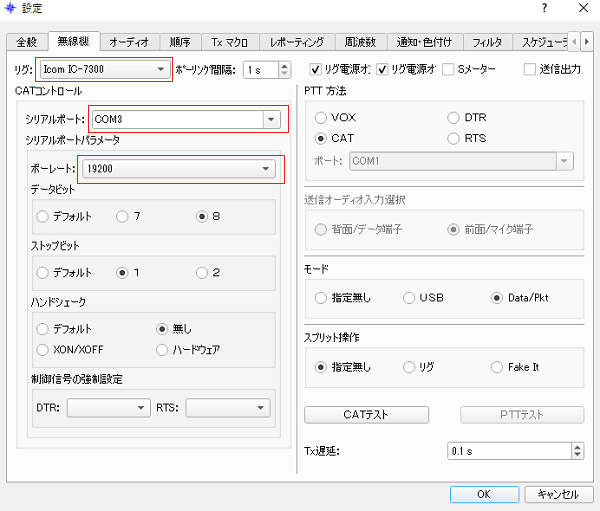600x511 pixels.
Task: Switch to the オーディオ tab
Action: [129, 42]
